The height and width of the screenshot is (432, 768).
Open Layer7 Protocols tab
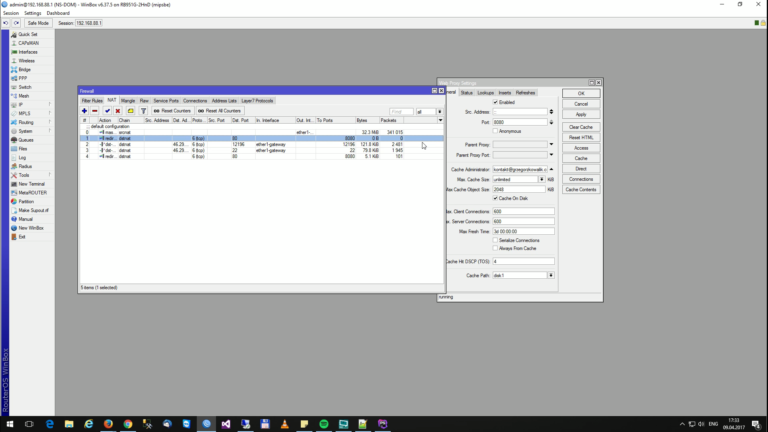pos(257,101)
